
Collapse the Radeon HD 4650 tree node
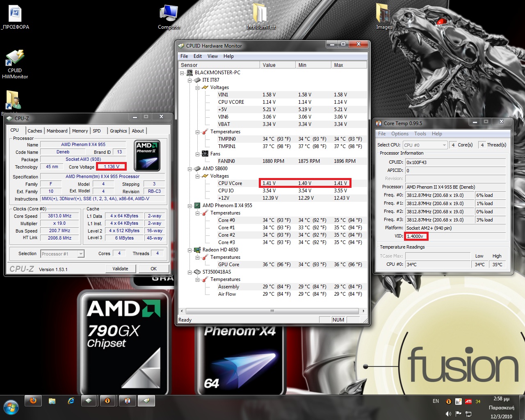click(x=190, y=250)
